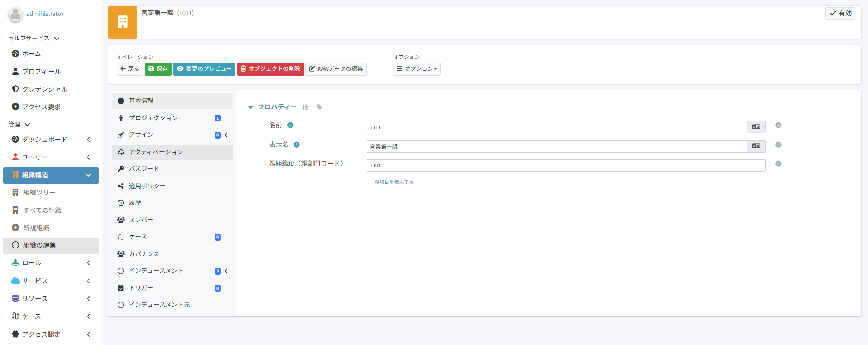
Task: Go back with the 戻る button
Action: pyautogui.click(x=130, y=69)
